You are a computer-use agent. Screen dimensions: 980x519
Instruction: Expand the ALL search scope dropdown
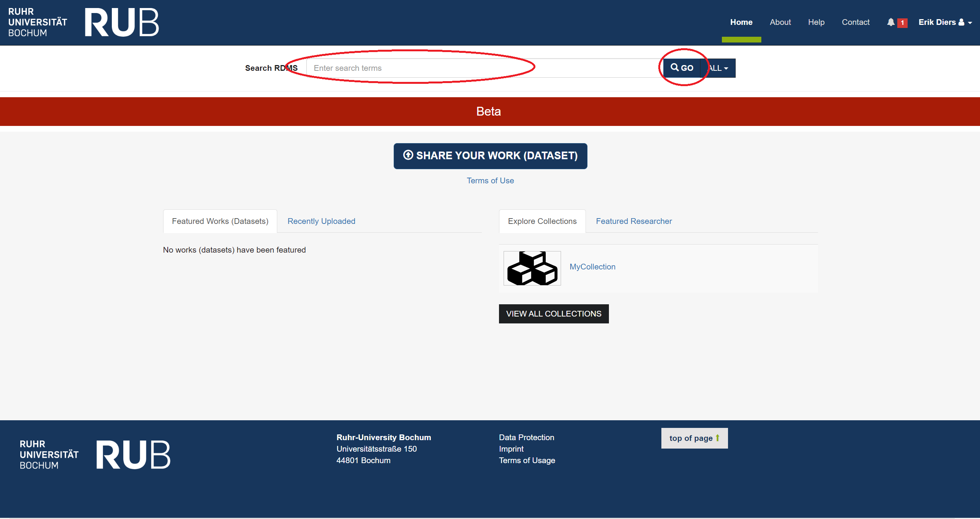(718, 68)
